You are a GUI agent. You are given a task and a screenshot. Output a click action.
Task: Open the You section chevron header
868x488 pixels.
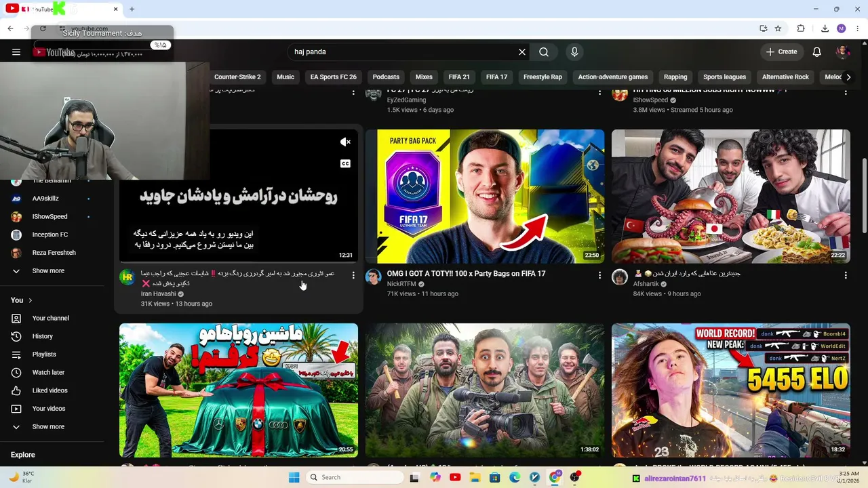point(22,300)
